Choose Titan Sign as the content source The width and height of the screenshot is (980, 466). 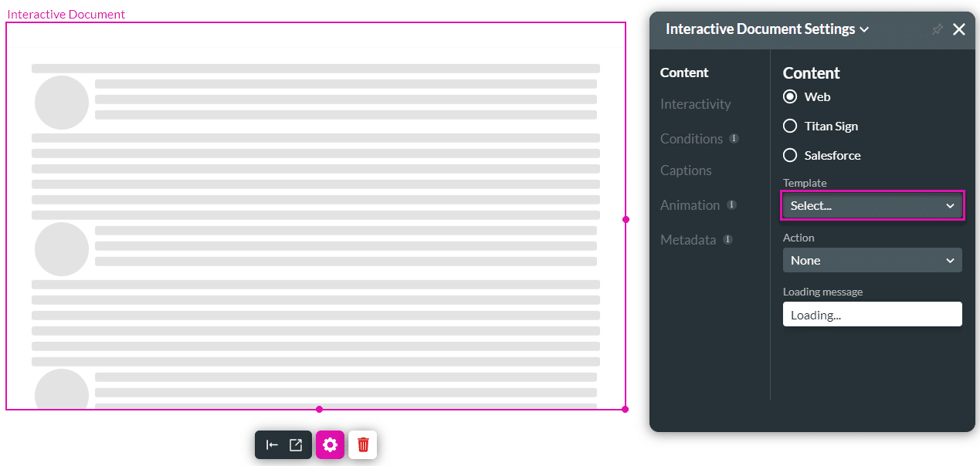pyautogui.click(x=790, y=126)
